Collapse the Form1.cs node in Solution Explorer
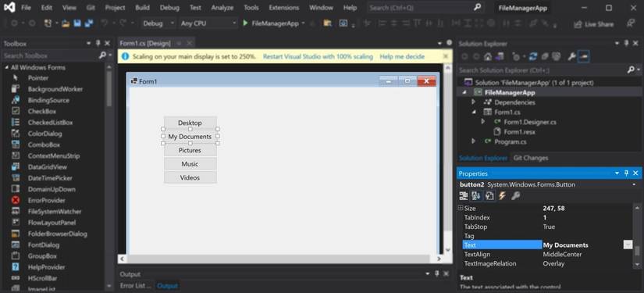Viewport: 644px width, 293px height. coord(474,112)
